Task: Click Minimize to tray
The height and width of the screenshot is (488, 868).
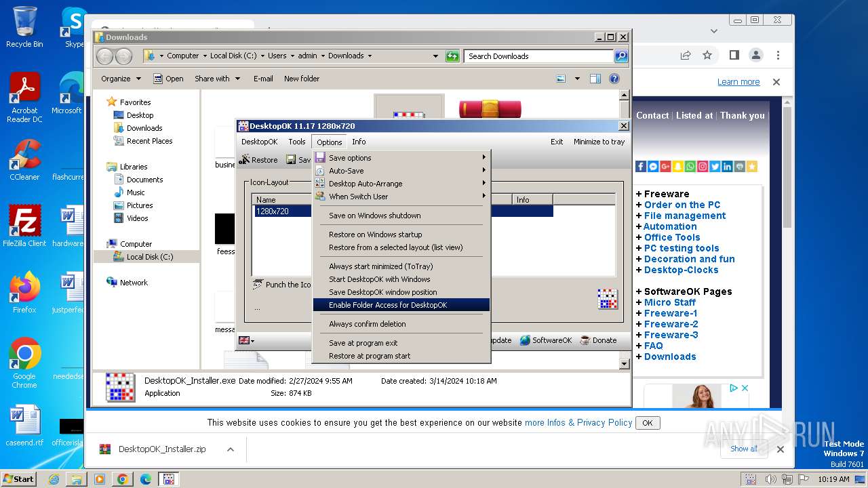Action: (x=599, y=142)
